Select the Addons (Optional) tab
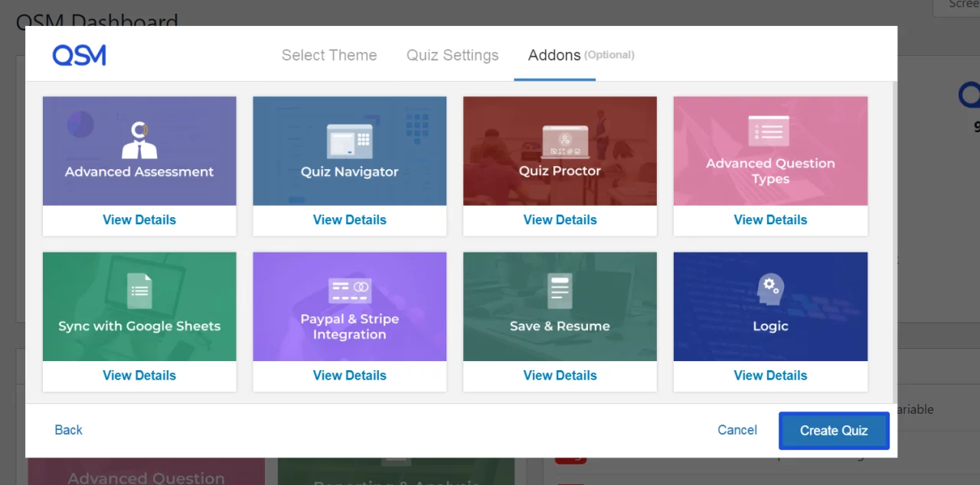The width and height of the screenshot is (980, 485). point(581,55)
